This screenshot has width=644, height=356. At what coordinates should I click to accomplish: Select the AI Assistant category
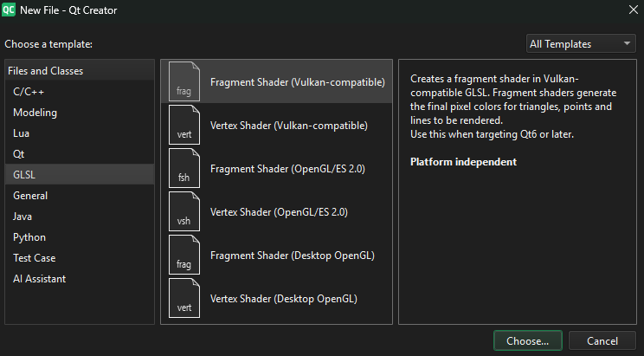point(80,279)
